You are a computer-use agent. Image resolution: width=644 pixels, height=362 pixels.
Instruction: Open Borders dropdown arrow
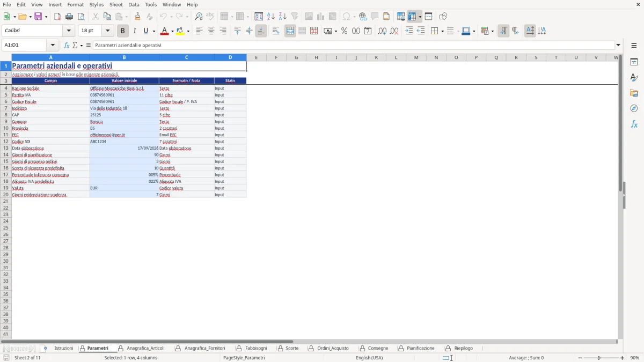point(442,31)
